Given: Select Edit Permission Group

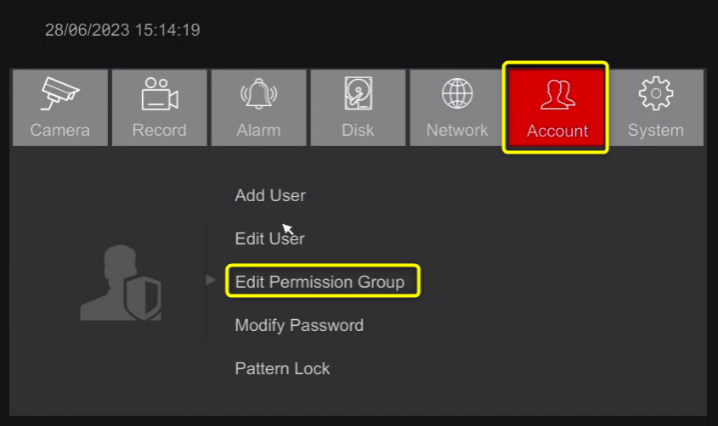Looking at the screenshot, I should tap(320, 282).
